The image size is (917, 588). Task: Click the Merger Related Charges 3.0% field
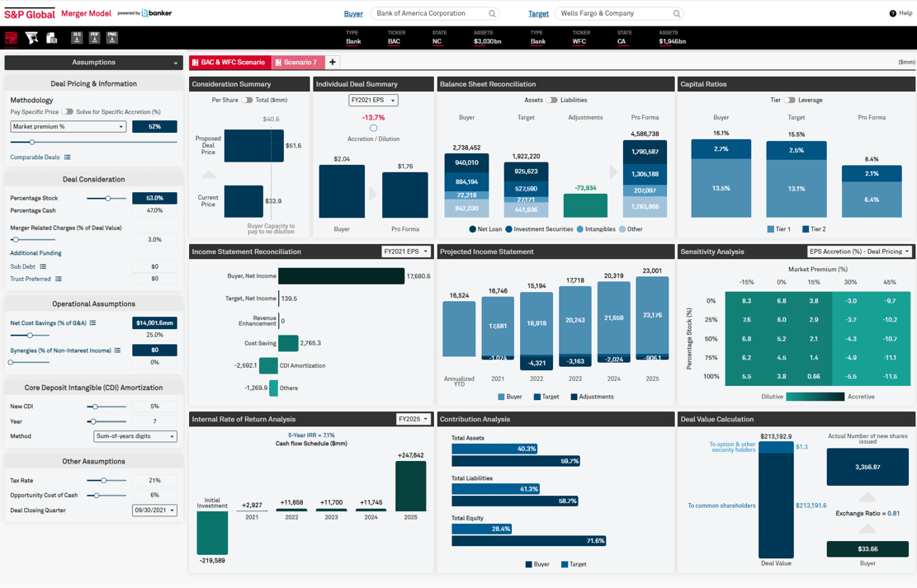(x=154, y=240)
